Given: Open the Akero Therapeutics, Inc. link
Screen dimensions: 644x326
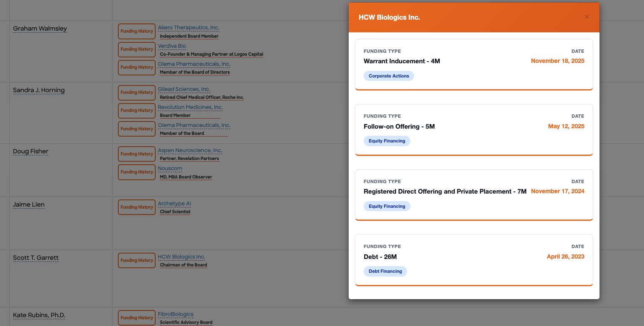Looking at the screenshot, I should [188, 28].
